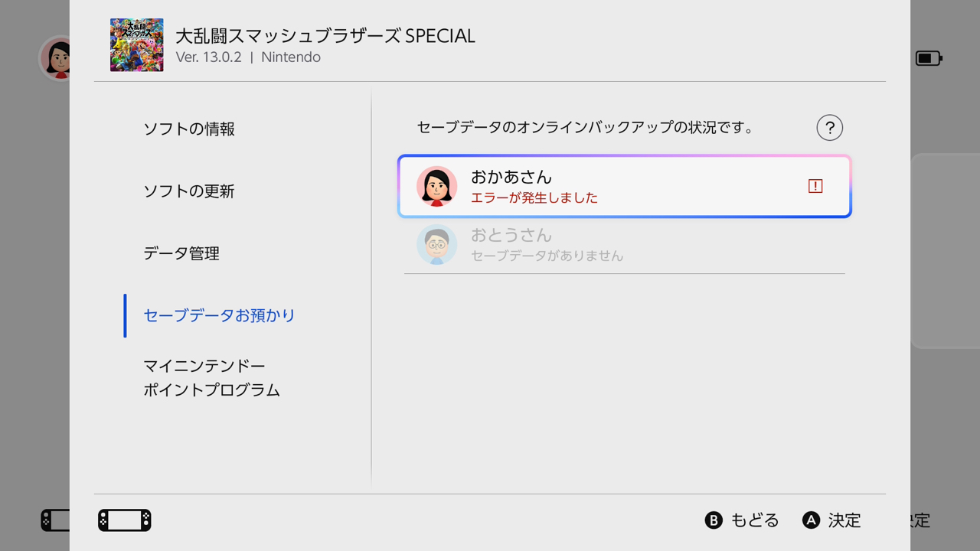Select the おとうさん user avatar
Screen dimensions: 980x551
click(437, 245)
